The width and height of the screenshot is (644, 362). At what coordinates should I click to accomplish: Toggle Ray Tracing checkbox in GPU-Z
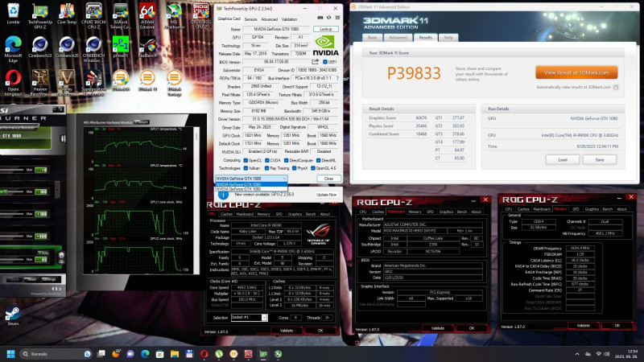(x=267, y=168)
